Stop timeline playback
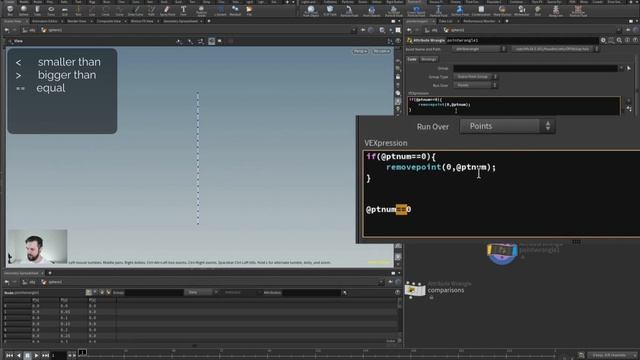Screen dimensions: 640x360 27,356
